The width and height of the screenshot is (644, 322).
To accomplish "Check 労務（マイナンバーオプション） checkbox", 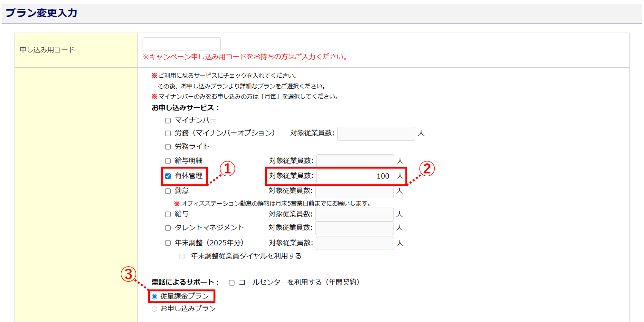I will (x=168, y=133).
